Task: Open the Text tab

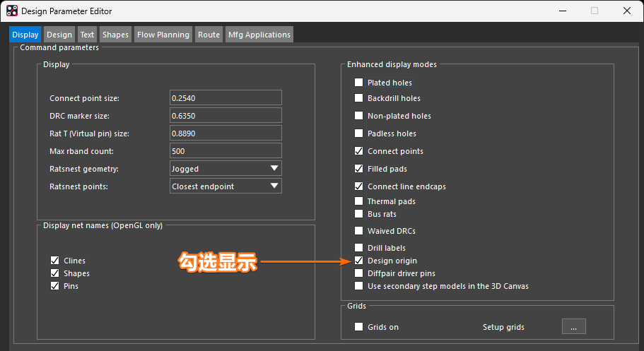Action: click(87, 35)
